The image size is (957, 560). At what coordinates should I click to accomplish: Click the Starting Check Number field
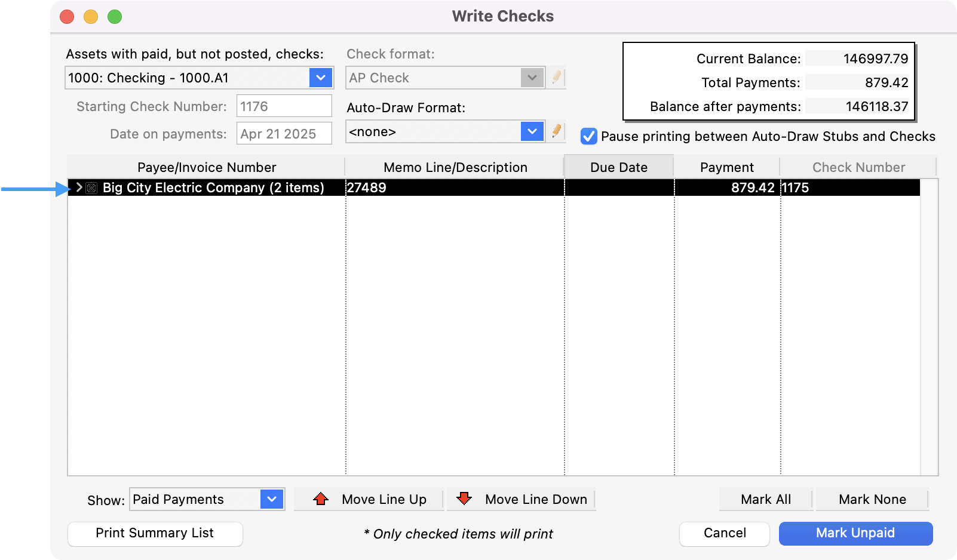[x=284, y=106]
